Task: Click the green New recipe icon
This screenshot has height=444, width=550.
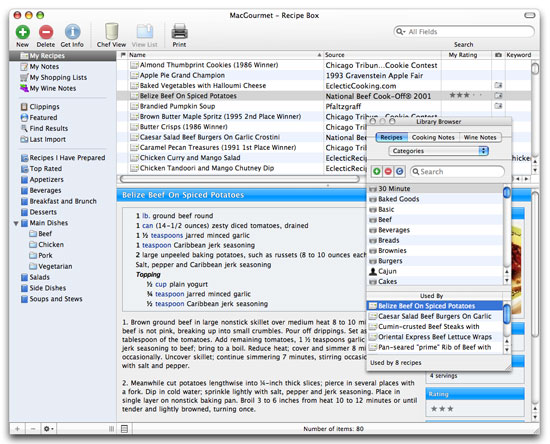Action: [22, 32]
